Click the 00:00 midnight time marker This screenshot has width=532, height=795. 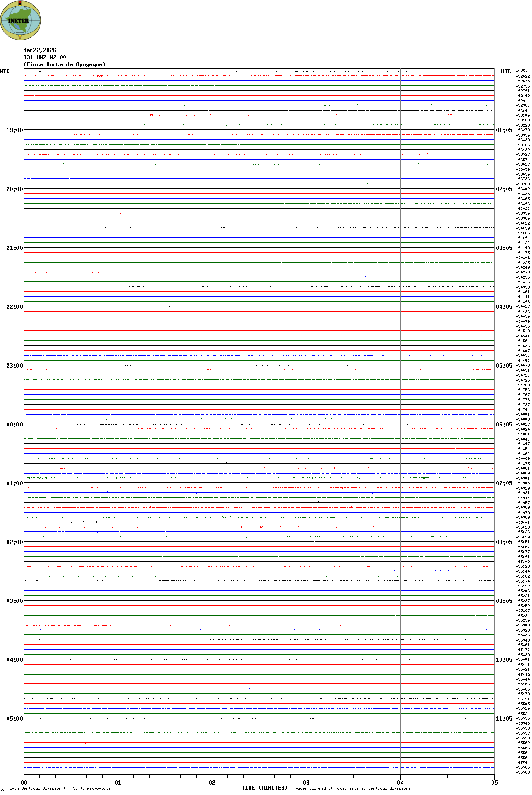[14, 425]
